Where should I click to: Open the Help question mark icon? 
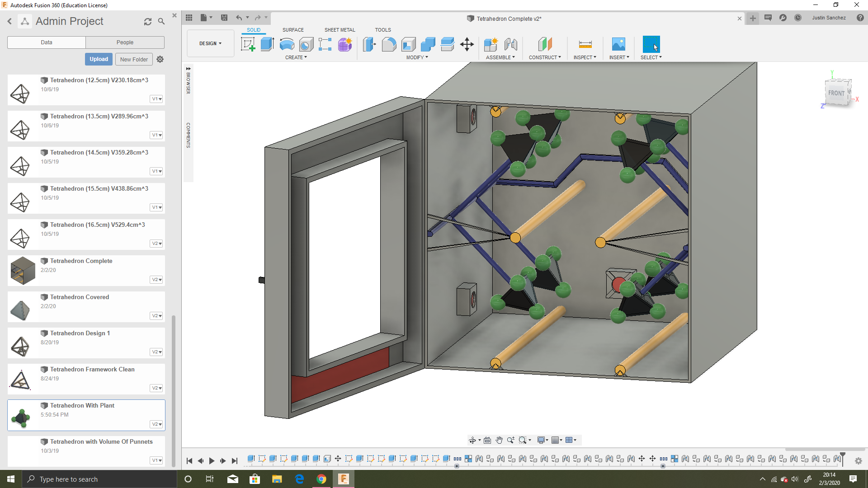click(x=860, y=18)
